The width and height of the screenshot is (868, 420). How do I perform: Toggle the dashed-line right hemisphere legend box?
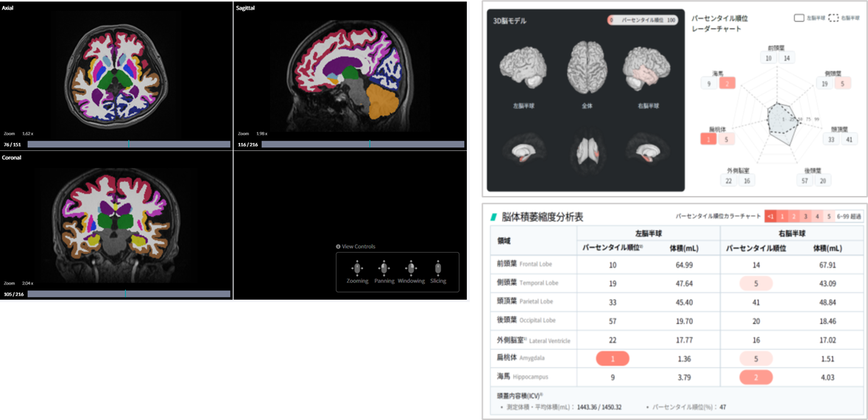pos(834,17)
